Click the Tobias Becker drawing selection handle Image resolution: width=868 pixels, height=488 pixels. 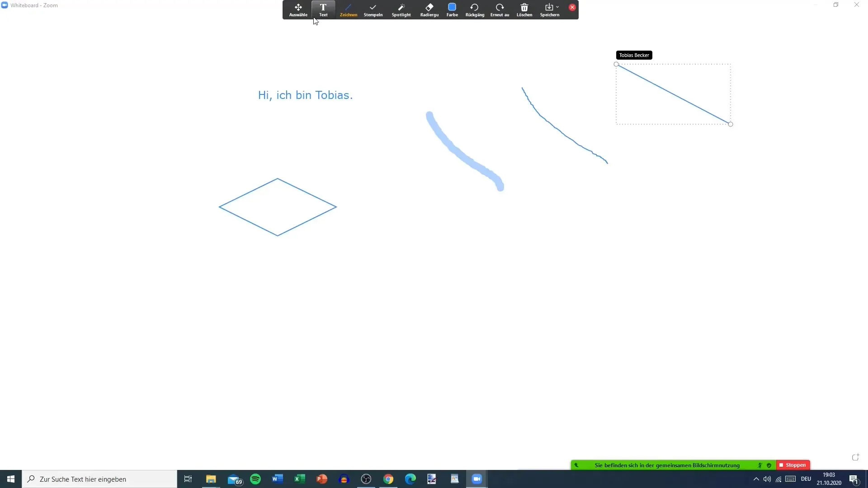click(616, 64)
